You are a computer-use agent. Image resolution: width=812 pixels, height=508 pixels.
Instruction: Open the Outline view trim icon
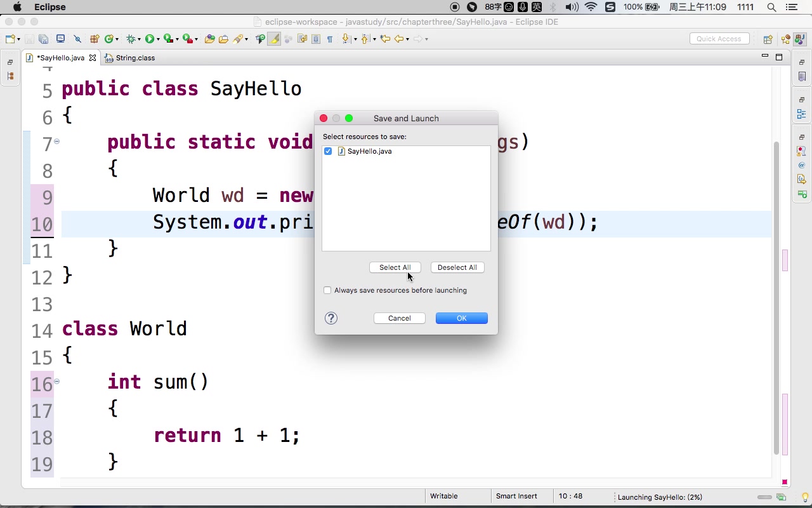[x=802, y=114]
